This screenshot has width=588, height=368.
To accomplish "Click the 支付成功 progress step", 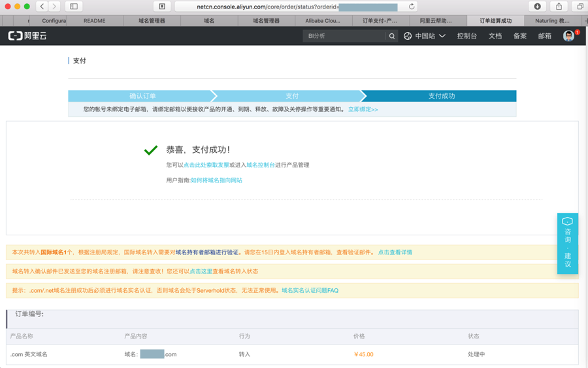I will pos(442,96).
